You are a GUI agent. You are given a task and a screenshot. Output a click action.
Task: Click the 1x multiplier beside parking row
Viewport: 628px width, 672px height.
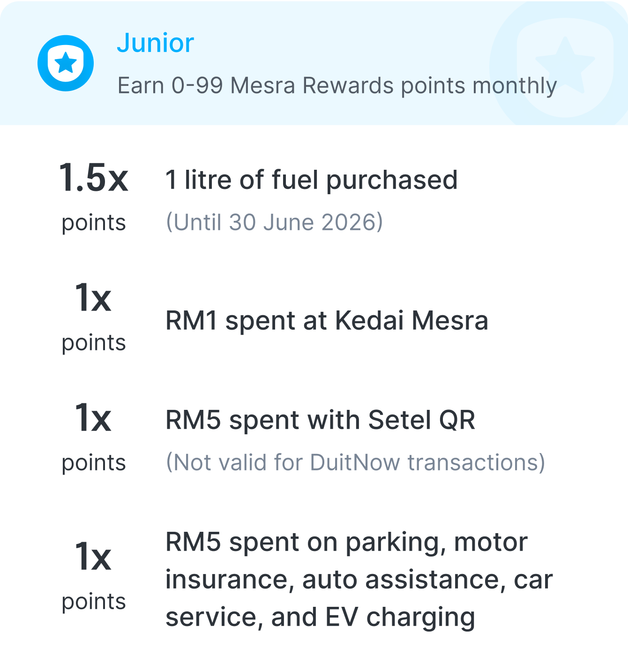tap(93, 557)
